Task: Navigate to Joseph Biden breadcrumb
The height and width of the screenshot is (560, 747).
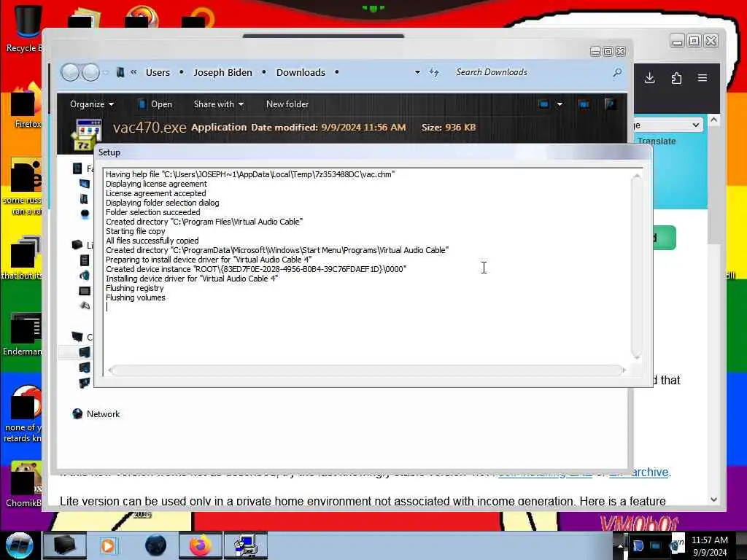Action: click(223, 72)
